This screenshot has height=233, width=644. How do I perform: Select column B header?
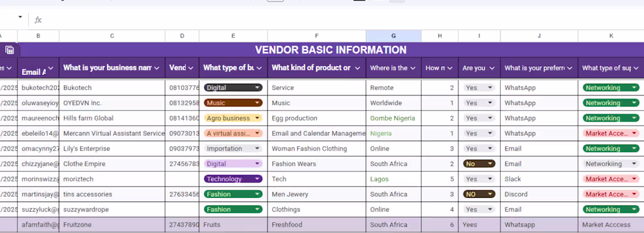point(38,36)
